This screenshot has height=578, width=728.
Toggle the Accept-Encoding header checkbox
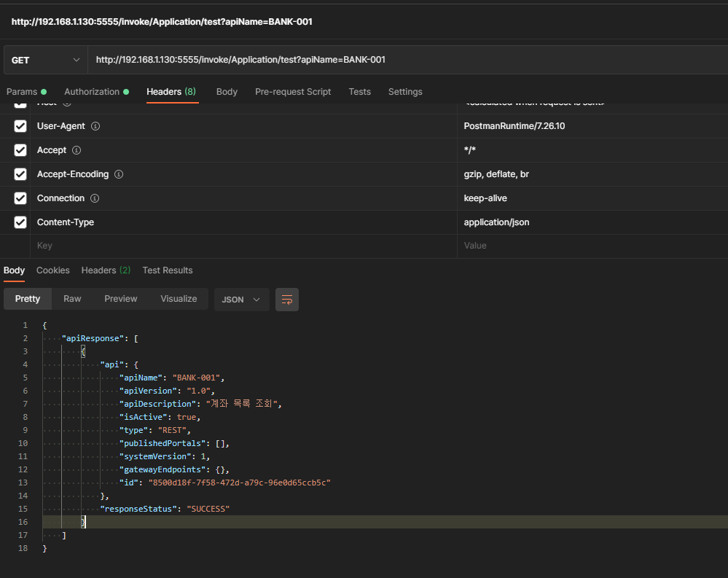20,174
